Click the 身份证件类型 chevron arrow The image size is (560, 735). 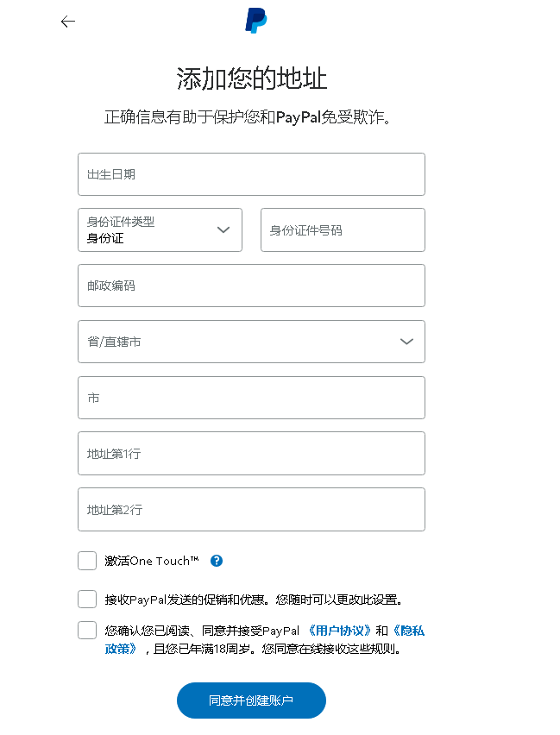pyautogui.click(x=223, y=229)
